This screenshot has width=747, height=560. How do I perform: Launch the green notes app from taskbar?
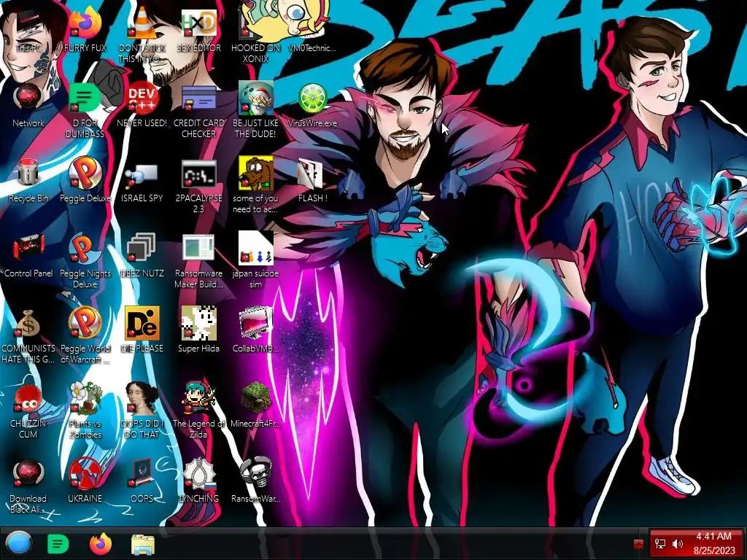click(58, 543)
